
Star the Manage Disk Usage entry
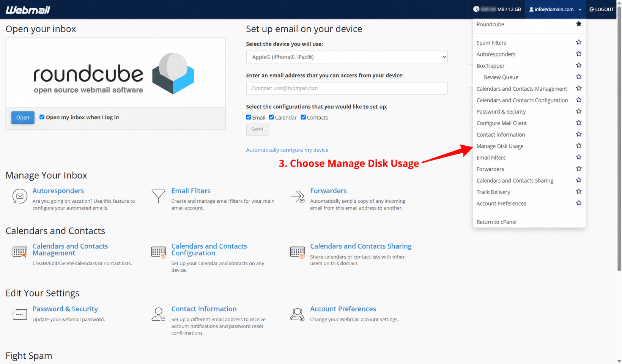click(x=578, y=146)
